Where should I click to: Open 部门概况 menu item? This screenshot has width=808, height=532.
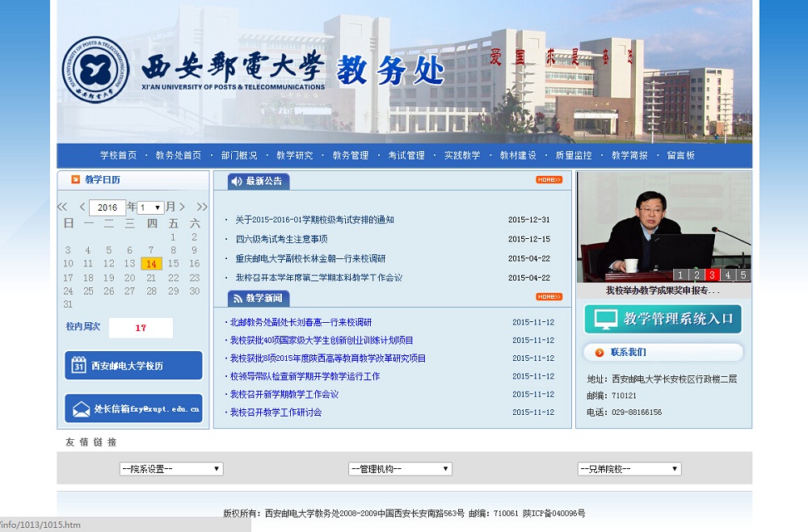click(x=239, y=156)
